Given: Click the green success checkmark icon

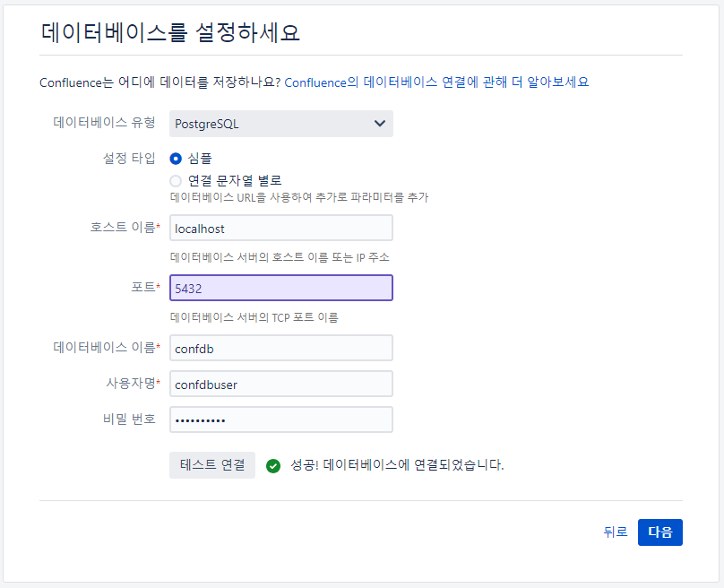Looking at the screenshot, I should coord(273,466).
